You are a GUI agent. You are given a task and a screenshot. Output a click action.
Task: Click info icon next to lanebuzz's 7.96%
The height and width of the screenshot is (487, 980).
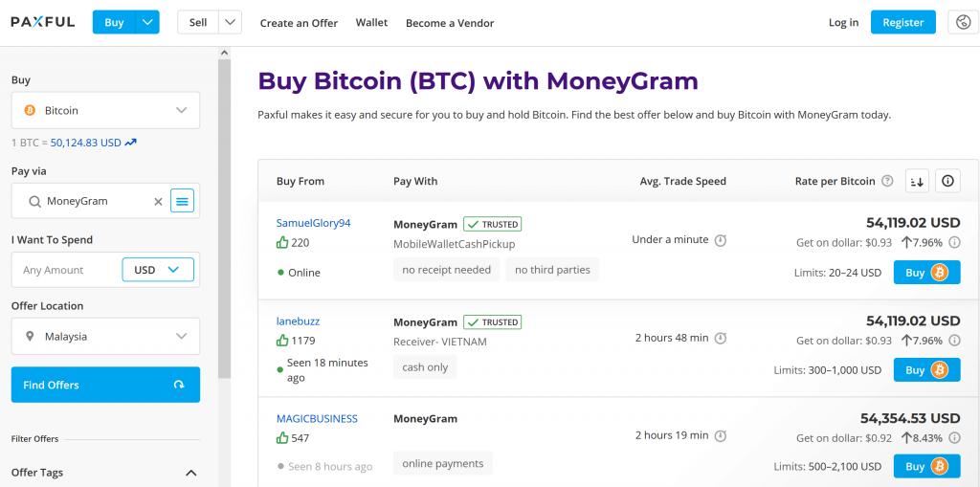click(954, 341)
